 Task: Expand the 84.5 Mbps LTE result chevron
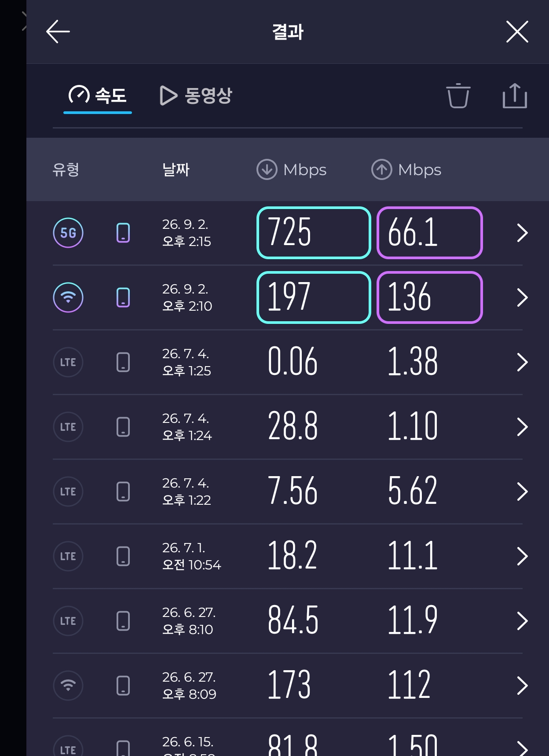[x=522, y=621]
